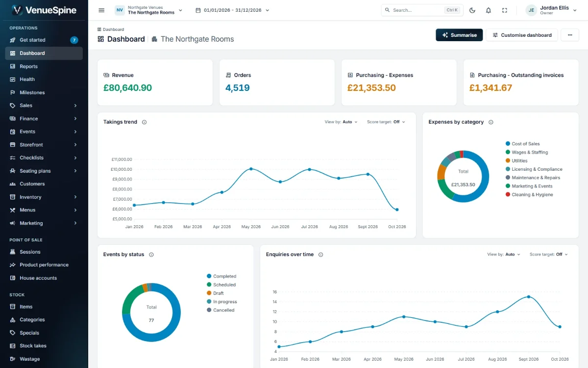Click the Stock takes icon
Image resolution: width=588 pixels, height=368 pixels.
13,346
